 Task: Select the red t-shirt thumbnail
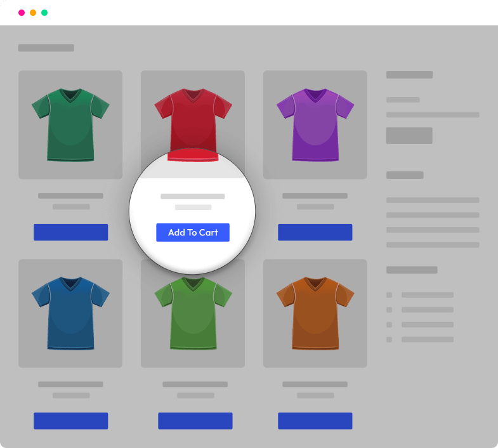click(x=193, y=124)
